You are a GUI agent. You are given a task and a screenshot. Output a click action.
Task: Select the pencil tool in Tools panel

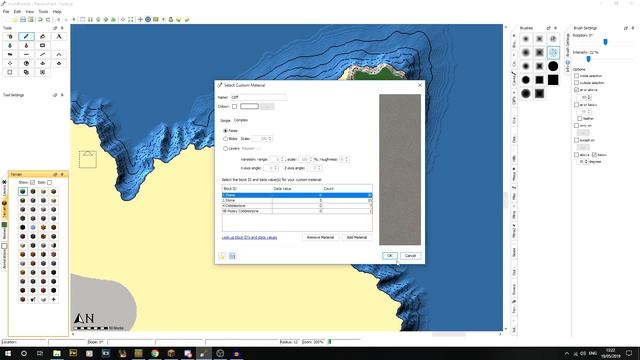pos(26,36)
